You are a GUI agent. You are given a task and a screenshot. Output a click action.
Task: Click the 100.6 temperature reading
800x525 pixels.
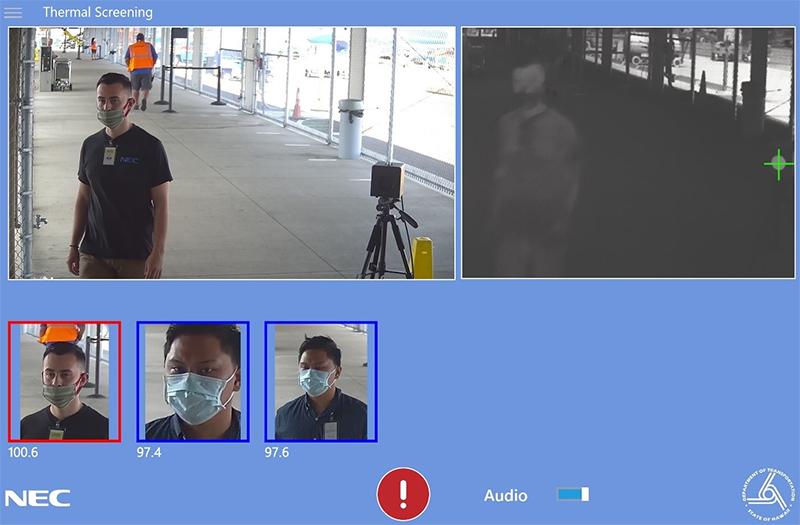pos(23,452)
